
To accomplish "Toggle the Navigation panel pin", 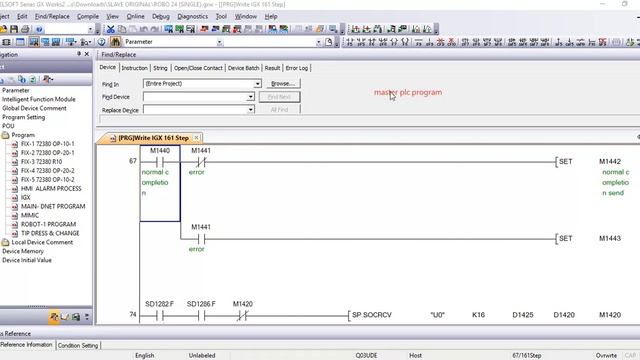I will point(79,54).
